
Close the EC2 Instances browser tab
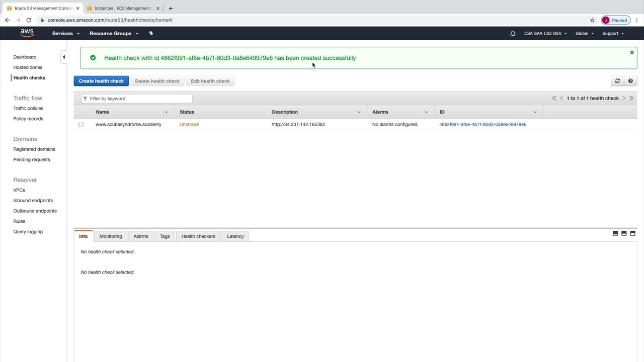157,8
